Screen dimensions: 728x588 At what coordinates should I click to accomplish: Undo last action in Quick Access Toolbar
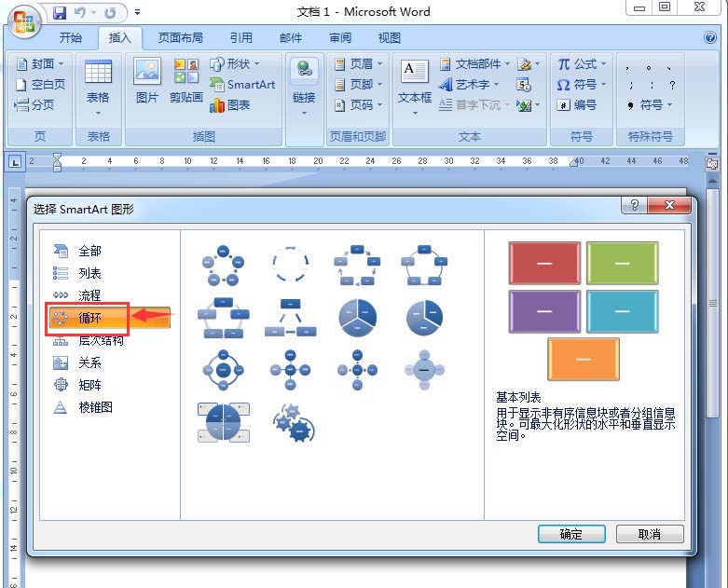[x=80, y=12]
